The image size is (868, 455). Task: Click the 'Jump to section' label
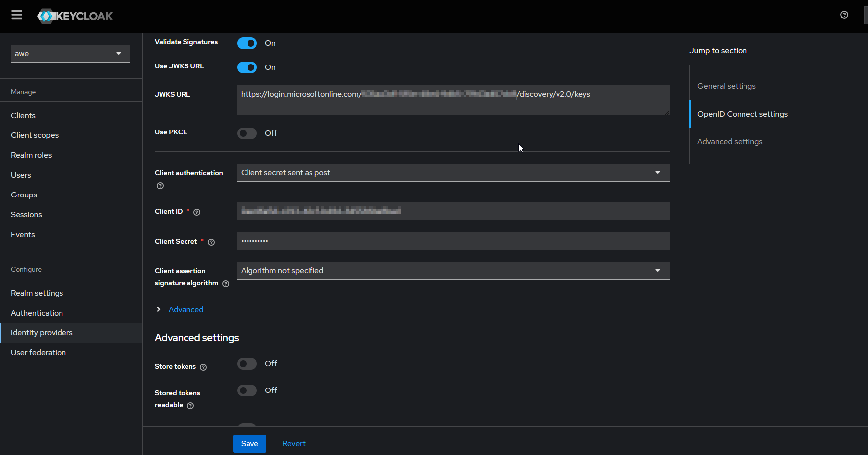[718, 51]
